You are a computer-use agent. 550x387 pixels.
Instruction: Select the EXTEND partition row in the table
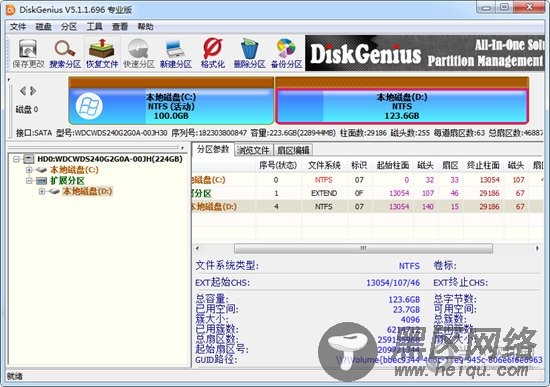[x=368, y=193]
